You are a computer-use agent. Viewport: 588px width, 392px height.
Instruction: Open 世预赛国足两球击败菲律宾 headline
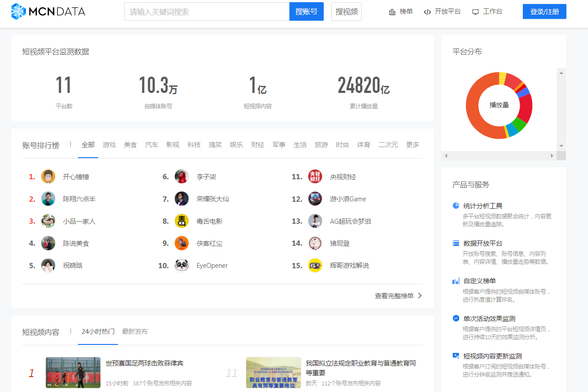(144, 363)
